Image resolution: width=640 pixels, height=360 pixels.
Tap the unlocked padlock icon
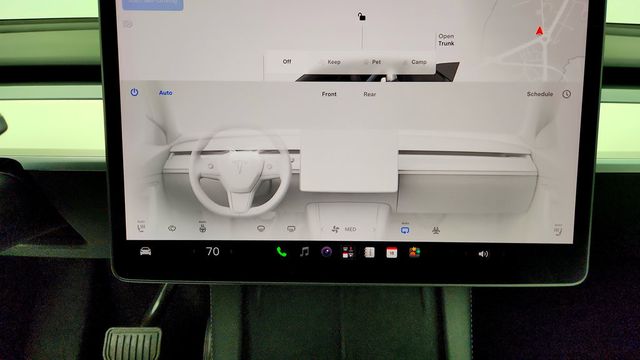click(x=362, y=17)
